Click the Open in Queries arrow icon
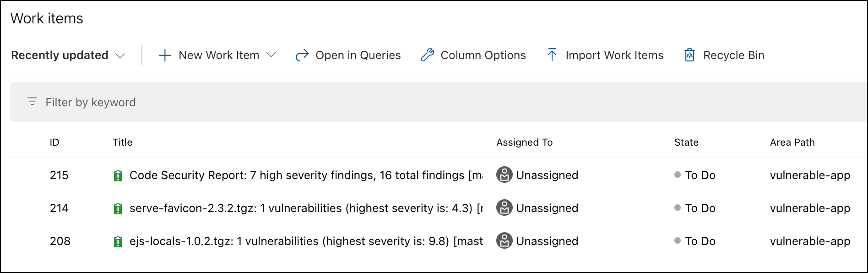 pos(302,55)
